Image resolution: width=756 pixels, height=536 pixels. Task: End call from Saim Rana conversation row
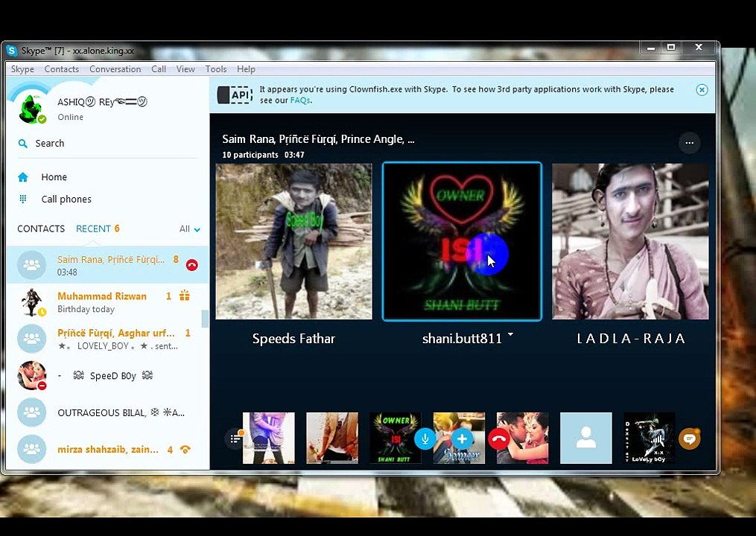[192, 264]
